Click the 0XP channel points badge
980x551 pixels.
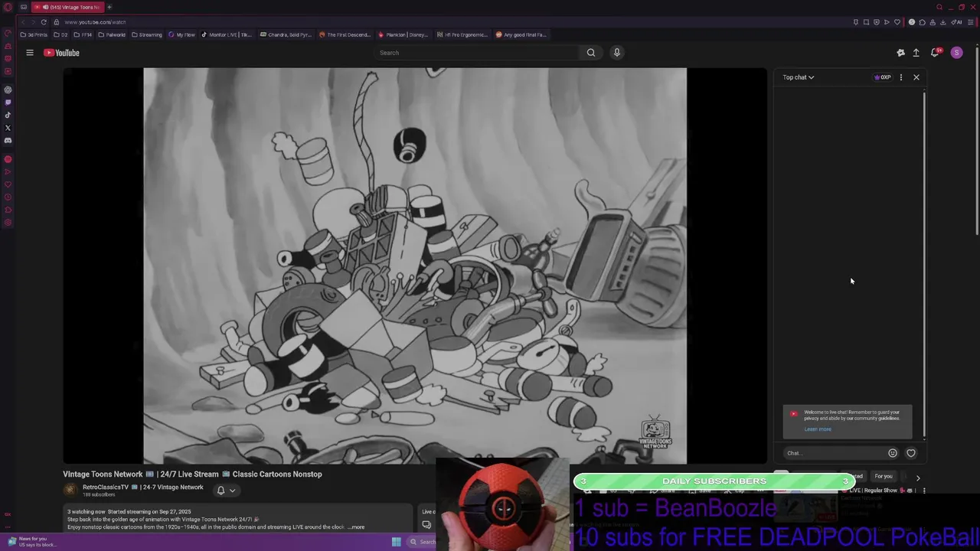click(x=883, y=77)
